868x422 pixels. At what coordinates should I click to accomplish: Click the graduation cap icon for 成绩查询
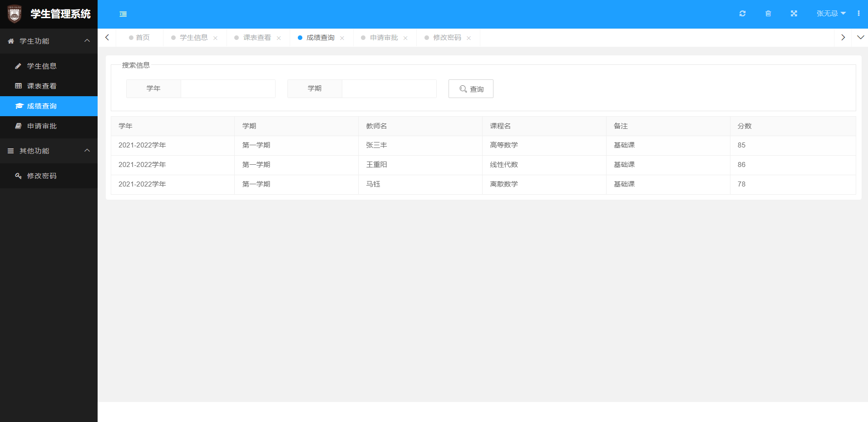pyautogui.click(x=19, y=106)
